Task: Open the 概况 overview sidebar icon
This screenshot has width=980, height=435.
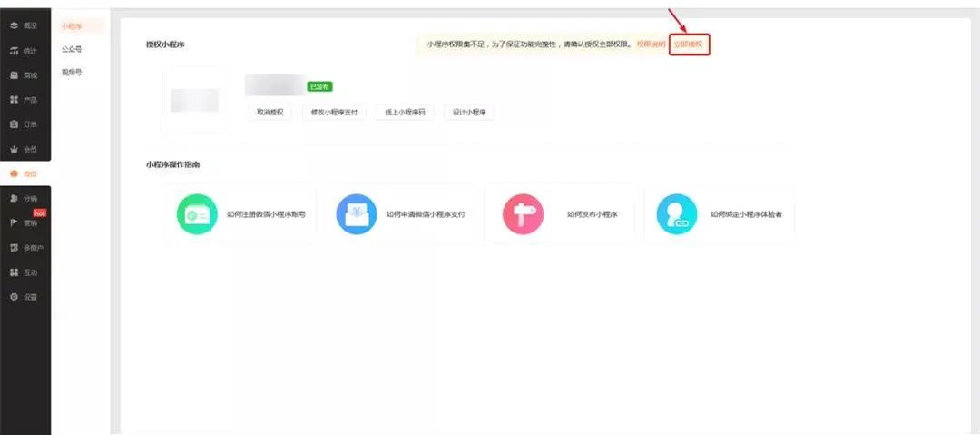Action: tap(14, 25)
